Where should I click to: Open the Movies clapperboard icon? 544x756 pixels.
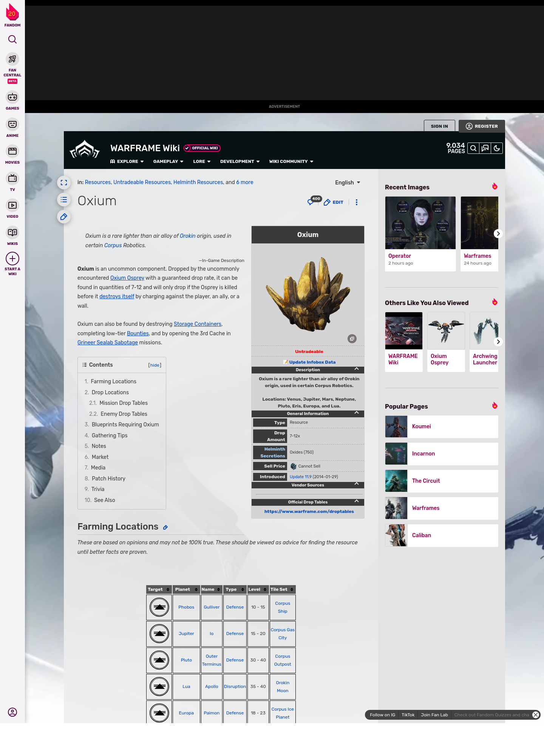tap(12, 151)
